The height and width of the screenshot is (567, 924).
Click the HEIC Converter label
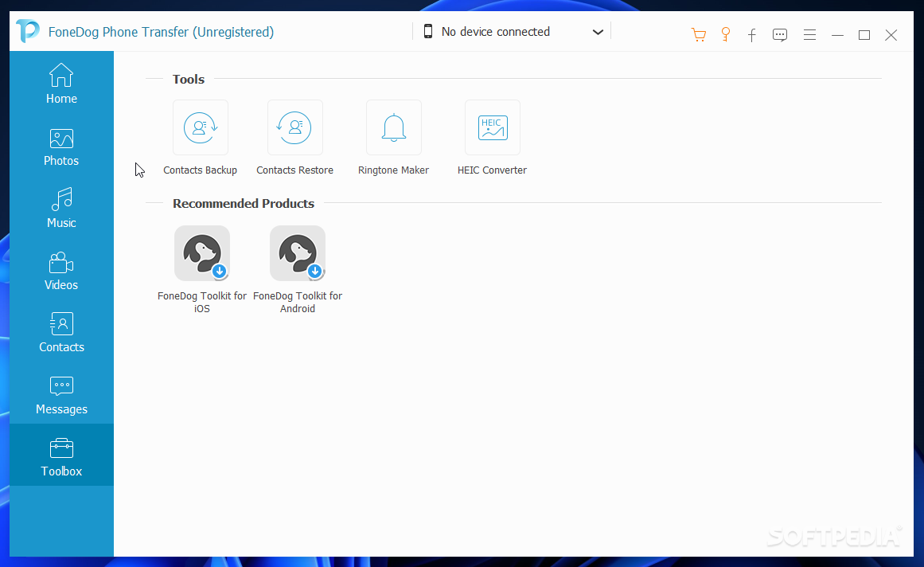pos(492,170)
